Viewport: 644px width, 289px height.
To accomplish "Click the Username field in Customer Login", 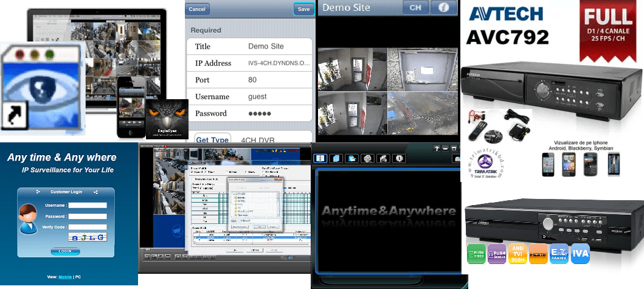I will pyautogui.click(x=88, y=205).
